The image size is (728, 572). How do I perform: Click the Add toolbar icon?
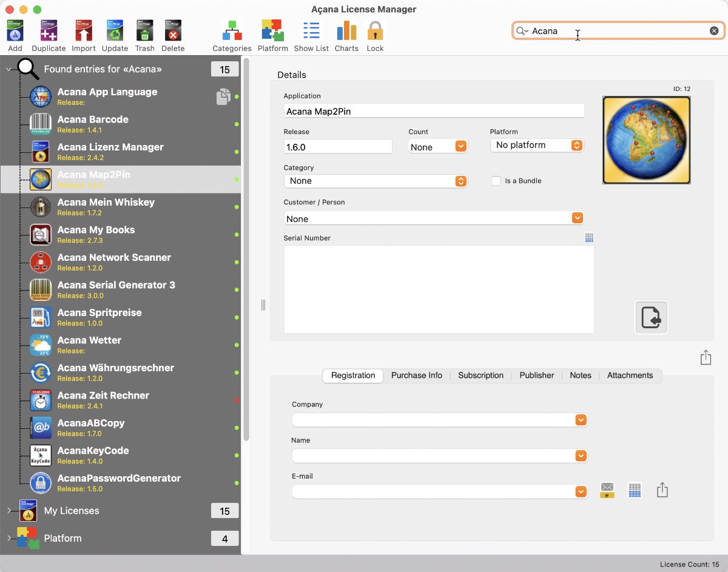[15, 30]
